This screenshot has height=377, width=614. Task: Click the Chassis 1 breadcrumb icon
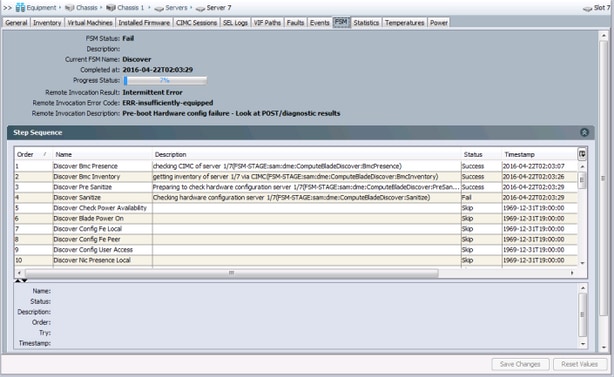tap(111, 8)
